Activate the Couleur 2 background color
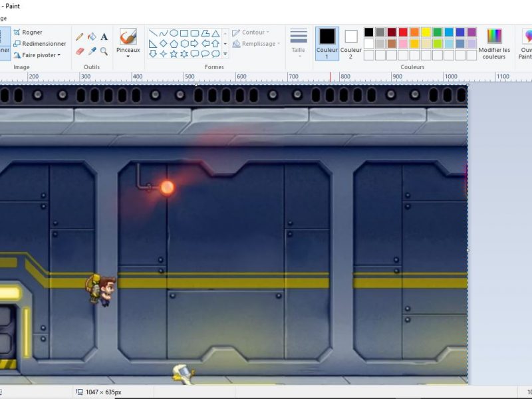Viewport: 532px width, 399px height. pos(351,44)
